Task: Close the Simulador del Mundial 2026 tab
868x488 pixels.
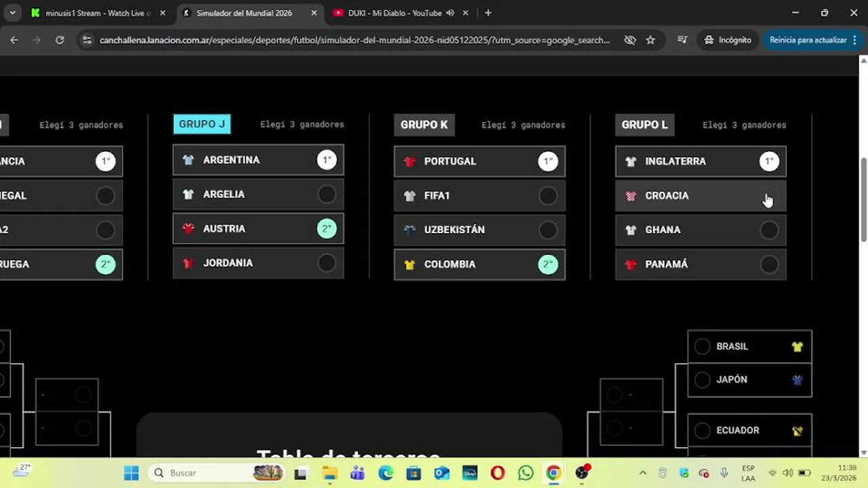Action: click(x=314, y=13)
